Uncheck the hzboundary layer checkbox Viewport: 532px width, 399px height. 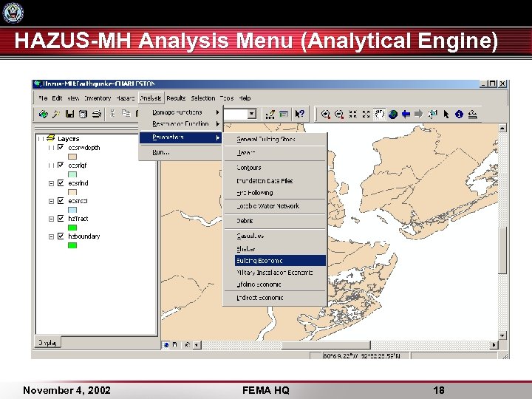click(x=61, y=236)
